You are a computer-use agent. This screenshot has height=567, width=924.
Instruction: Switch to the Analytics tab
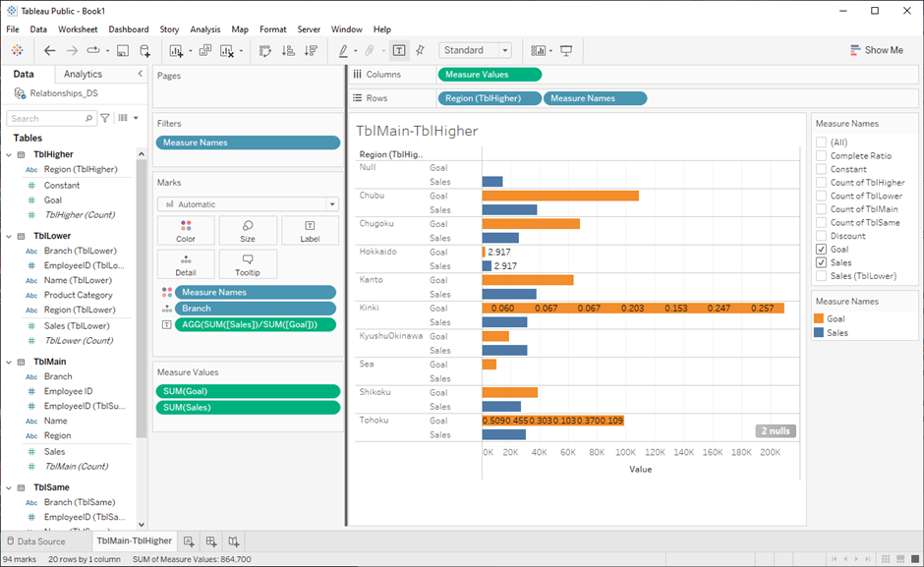pos(84,74)
